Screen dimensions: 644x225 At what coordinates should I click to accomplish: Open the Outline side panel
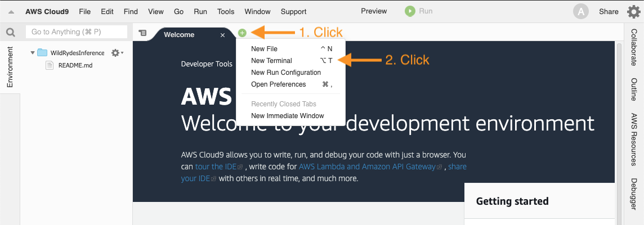tap(634, 90)
